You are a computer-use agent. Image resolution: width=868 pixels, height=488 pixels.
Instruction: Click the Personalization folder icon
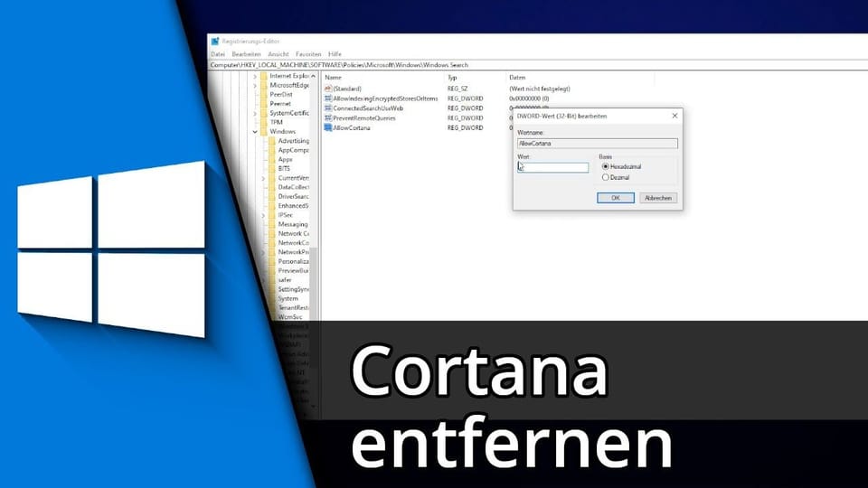tap(272, 261)
